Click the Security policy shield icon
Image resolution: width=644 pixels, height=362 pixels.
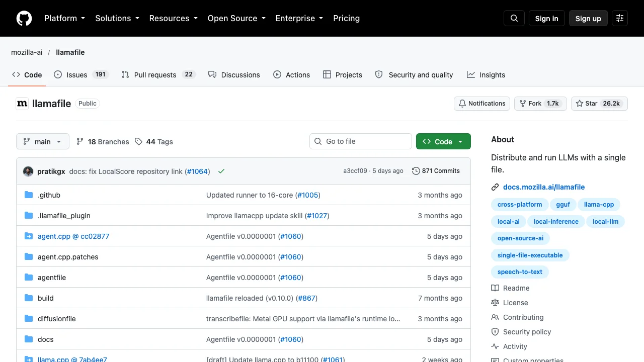point(495,332)
